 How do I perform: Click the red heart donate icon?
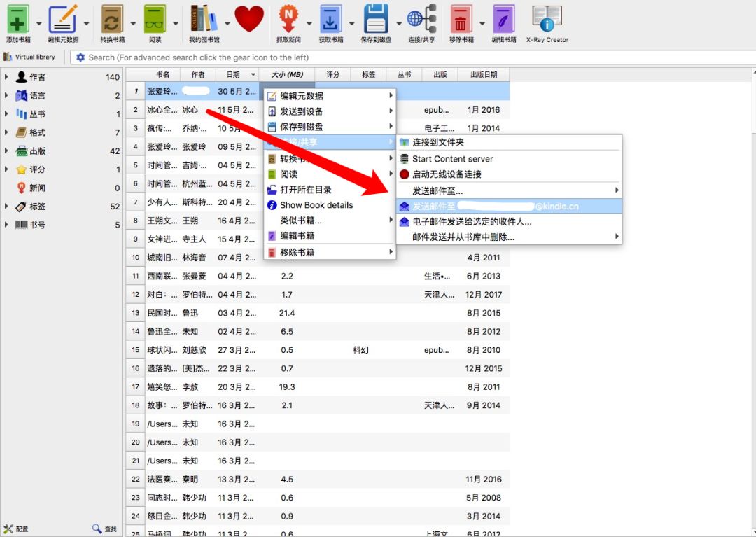point(249,20)
